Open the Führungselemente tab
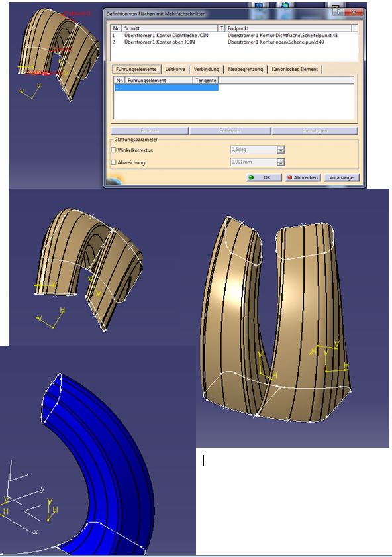392x557 pixels. [x=136, y=69]
